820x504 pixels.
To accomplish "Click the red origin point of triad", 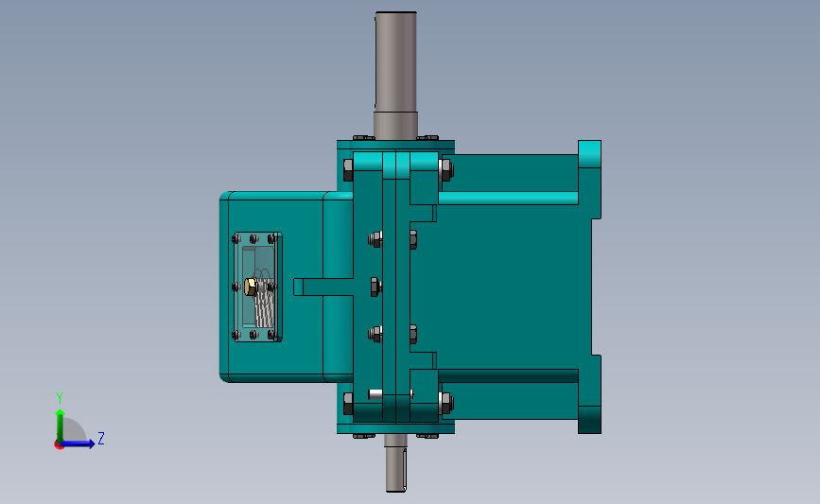I will 59,445.
